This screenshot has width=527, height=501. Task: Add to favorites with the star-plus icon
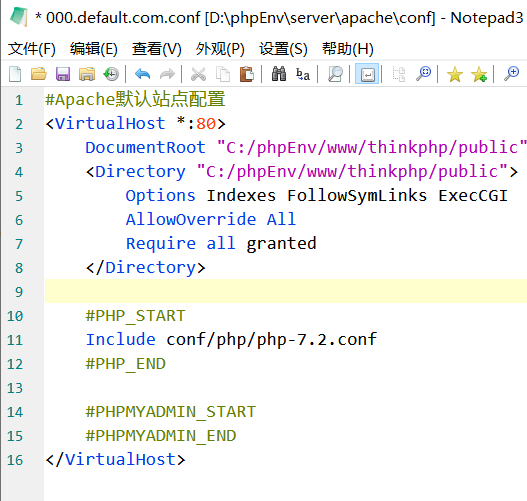coord(479,74)
